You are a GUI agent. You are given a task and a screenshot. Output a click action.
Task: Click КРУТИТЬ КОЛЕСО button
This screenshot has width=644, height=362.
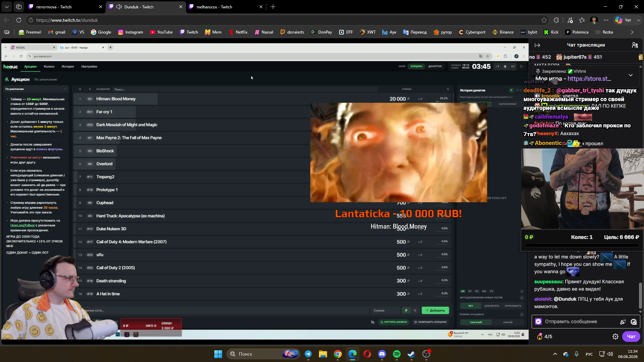(394, 322)
